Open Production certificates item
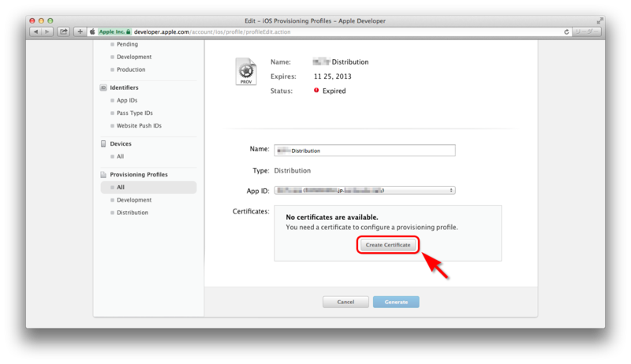 click(131, 69)
